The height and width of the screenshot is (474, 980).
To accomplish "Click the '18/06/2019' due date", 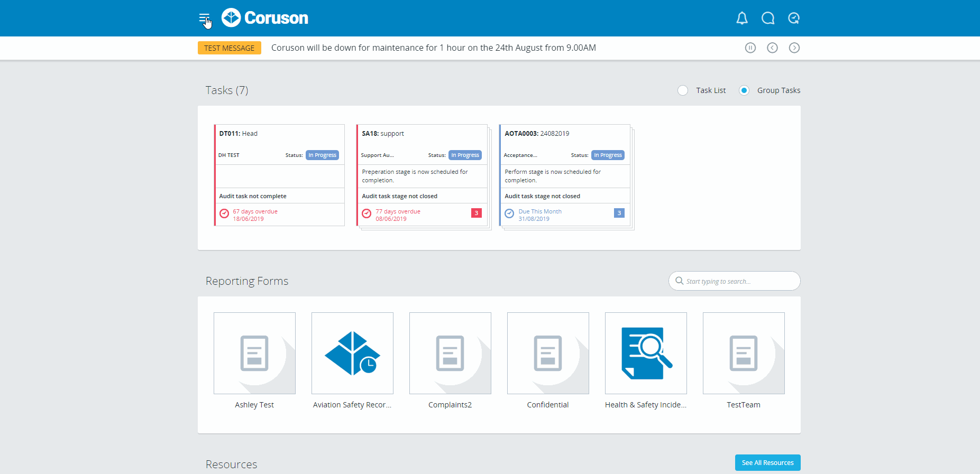I will [x=248, y=219].
